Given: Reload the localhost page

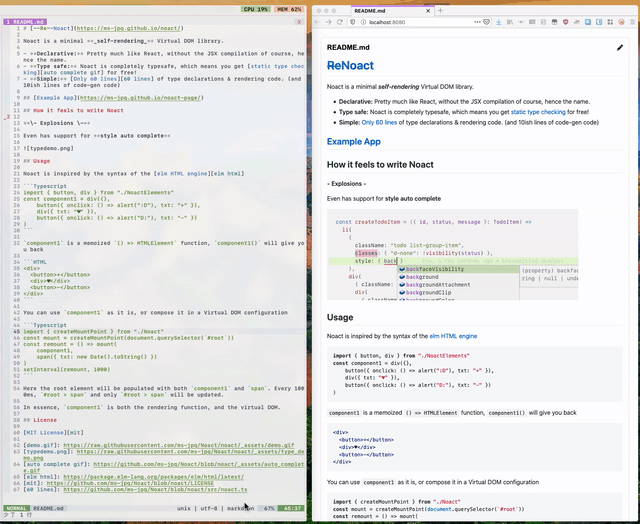Looking at the screenshot, I should 340,22.
